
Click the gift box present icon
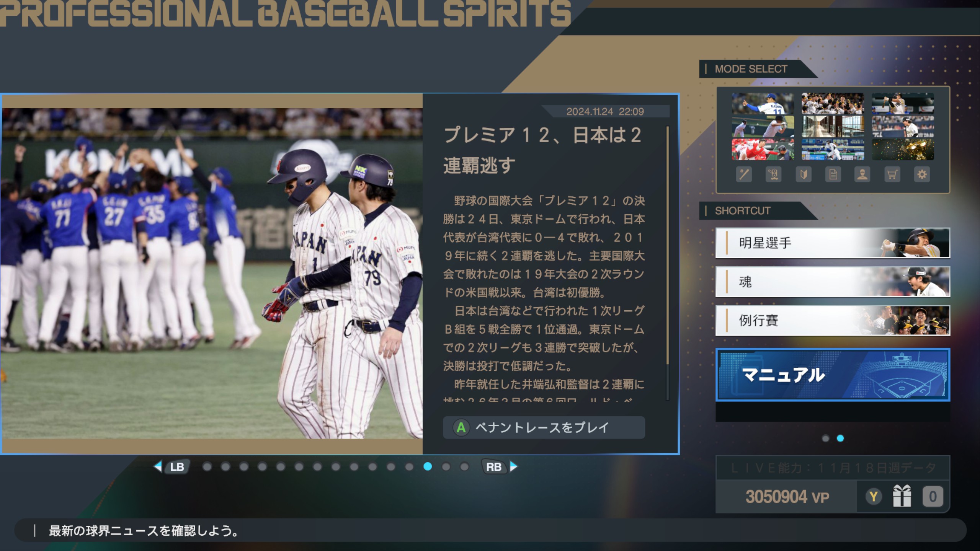coord(902,497)
